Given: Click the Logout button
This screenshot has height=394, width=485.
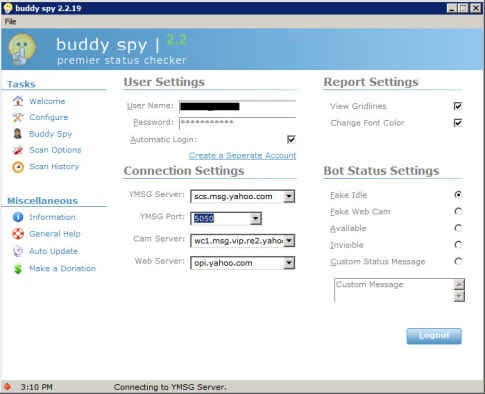Looking at the screenshot, I should 434,336.
